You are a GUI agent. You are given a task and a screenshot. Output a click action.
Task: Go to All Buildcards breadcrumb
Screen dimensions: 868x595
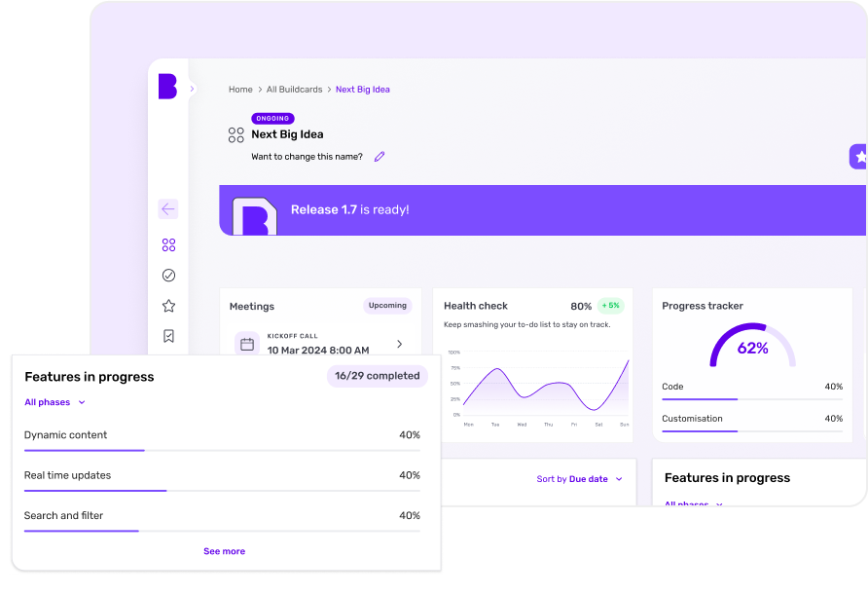click(295, 90)
